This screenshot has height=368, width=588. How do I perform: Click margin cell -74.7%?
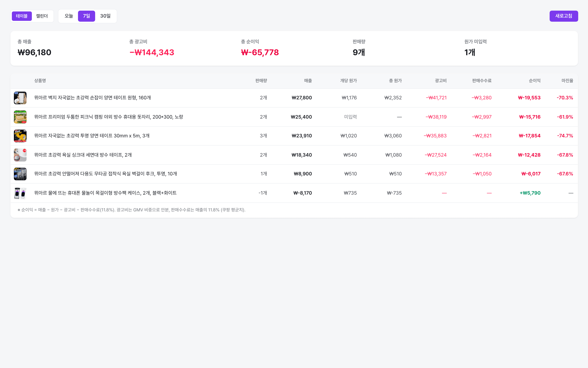(x=565, y=136)
